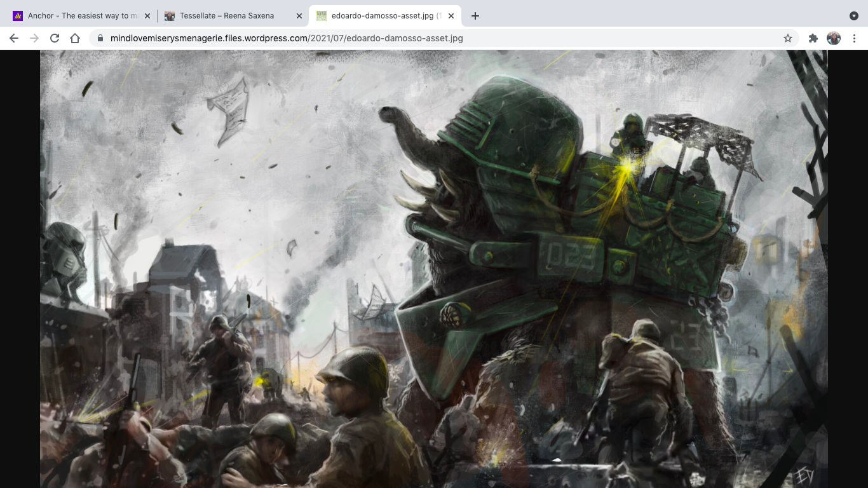This screenshot has width=868, height=488.
Task: Close the Tessellate – Reena Saxena tab
Action: coord(299,16)
